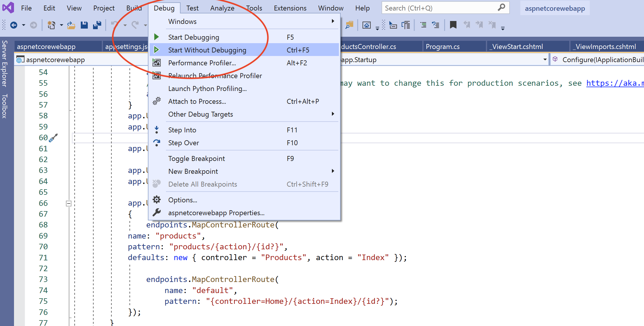Click the Start Page home window icon
This screenshot has height=326, width=644.
pyautogui.click(x=366, y=25)
